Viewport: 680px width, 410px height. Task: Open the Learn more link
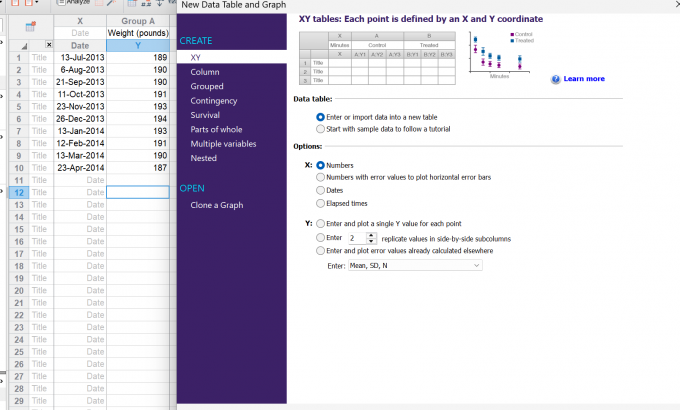[x=584, y=79]
